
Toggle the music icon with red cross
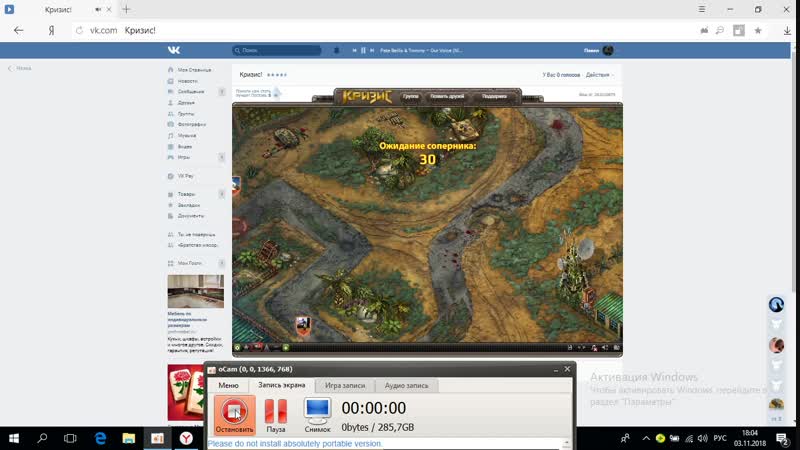tap(594, 348)
